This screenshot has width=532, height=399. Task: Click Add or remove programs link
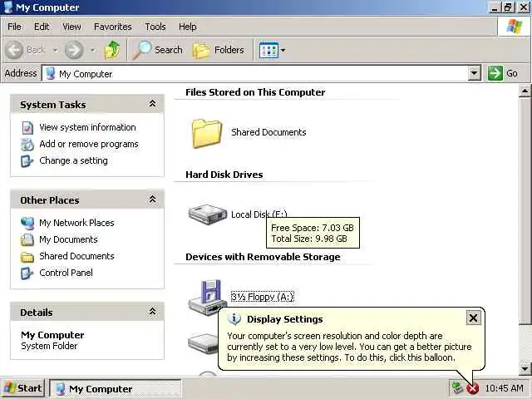point(89,144)
